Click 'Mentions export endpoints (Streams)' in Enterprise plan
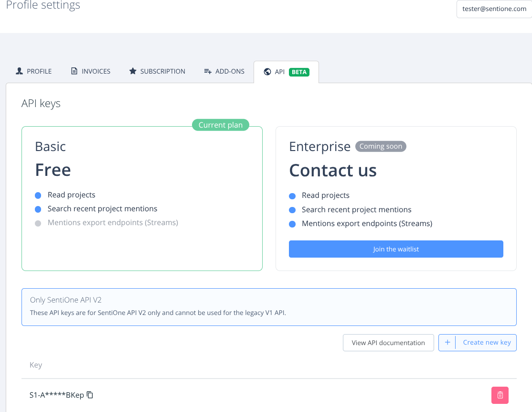Viewport: 532px width, 412px height. click(367, 224)
